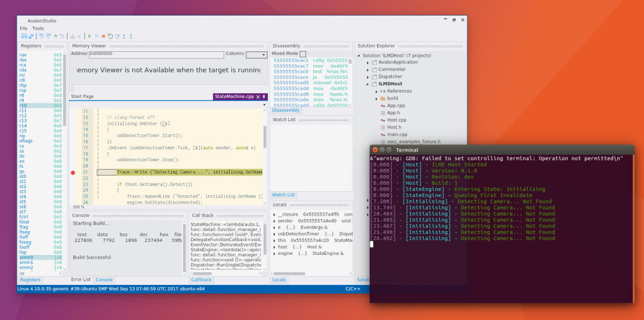Click the Step Into debug icon
644x320 pixels.
124,36
